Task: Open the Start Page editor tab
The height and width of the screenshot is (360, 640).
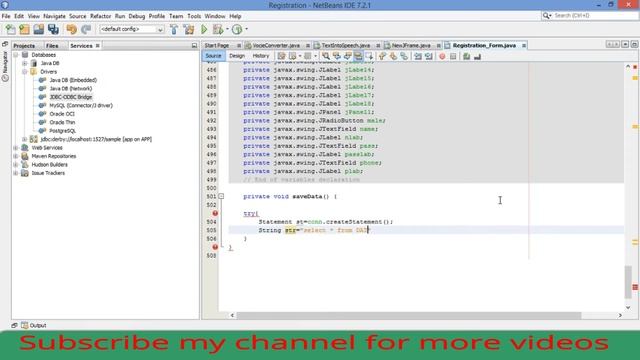Action: tap(217, 45)
